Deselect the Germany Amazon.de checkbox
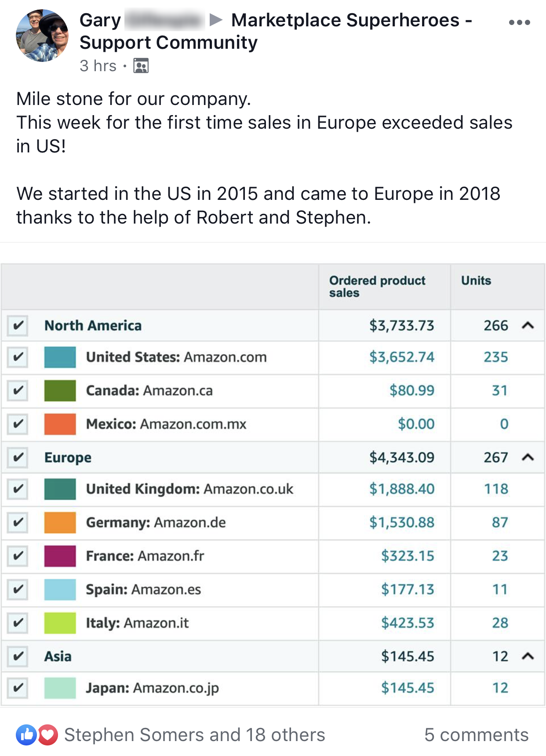546x756 pixels. (x=18, y=522)
